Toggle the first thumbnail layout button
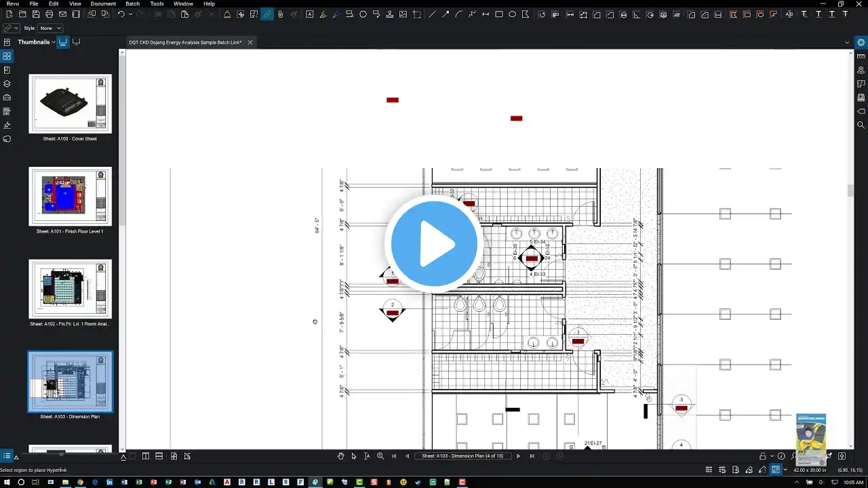The image size is (868, 488). [x=62, y=42]
